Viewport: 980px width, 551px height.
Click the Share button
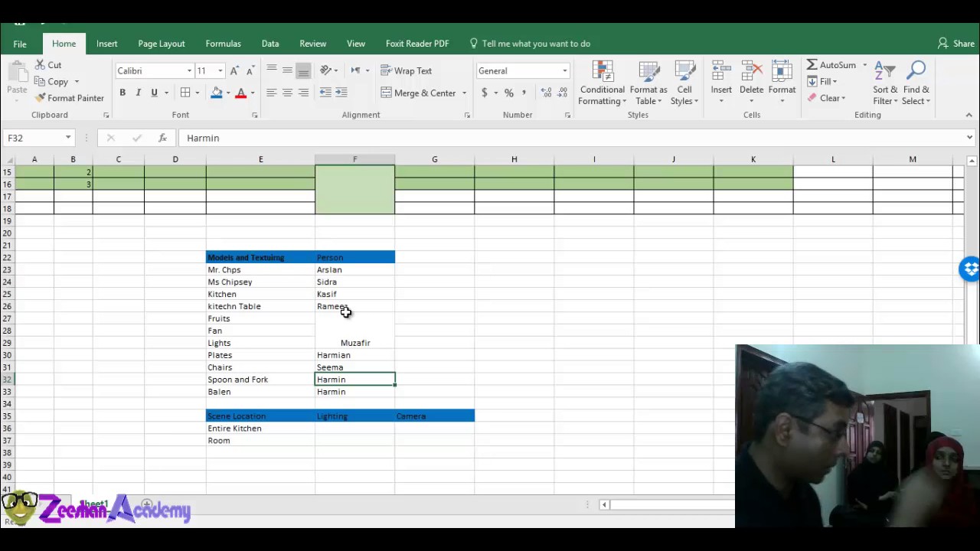956,44
